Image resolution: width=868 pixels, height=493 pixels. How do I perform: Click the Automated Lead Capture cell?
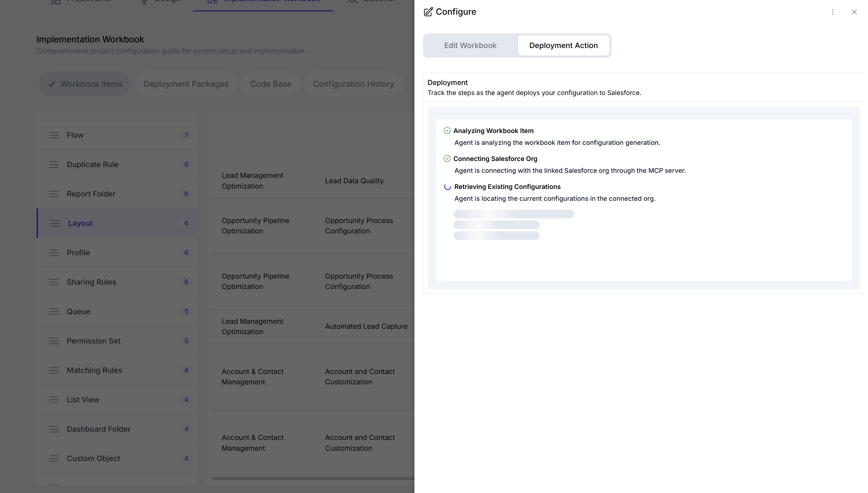click(366, 326)
